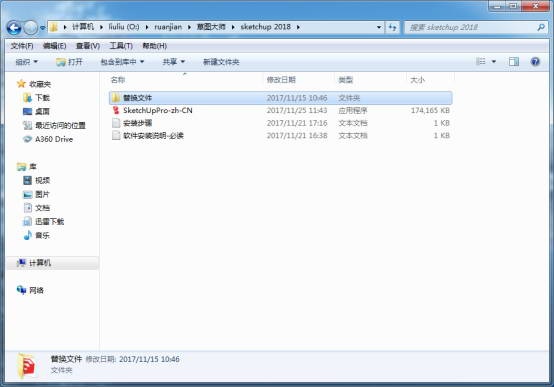Expand the 包含到库中 dropdown
This screenshot has height=387, width=554.
(122, 62)
